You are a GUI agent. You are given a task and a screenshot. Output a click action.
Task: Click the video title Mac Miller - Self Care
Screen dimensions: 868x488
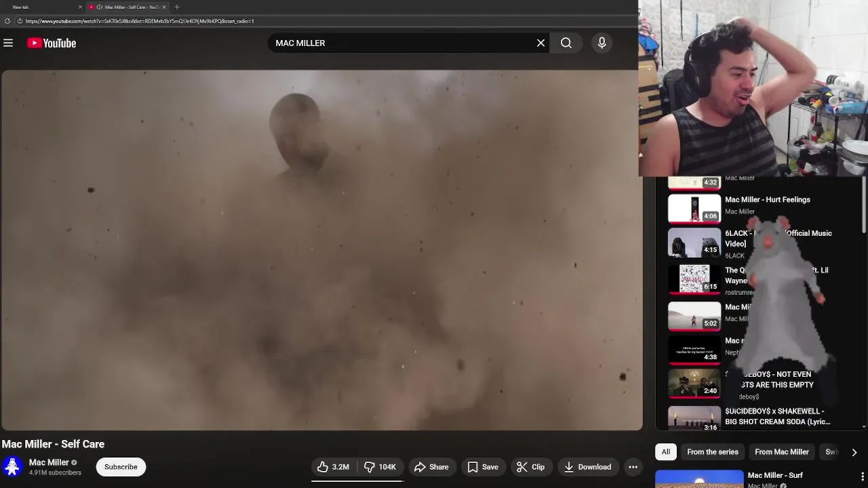click(53, 444)
